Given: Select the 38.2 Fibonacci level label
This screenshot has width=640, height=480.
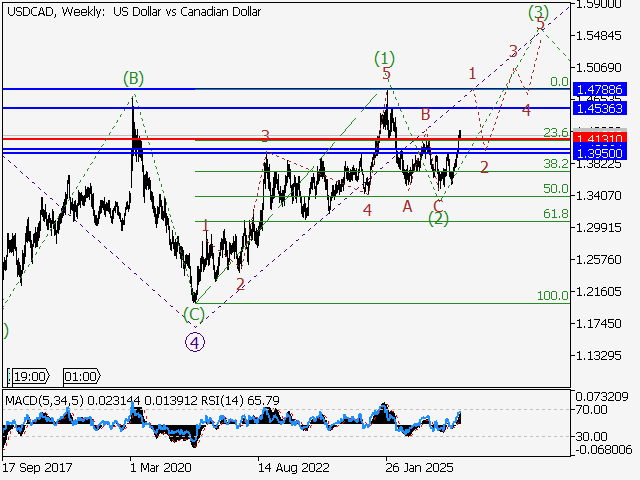Looking at the screenshot, I should [556, 164].
